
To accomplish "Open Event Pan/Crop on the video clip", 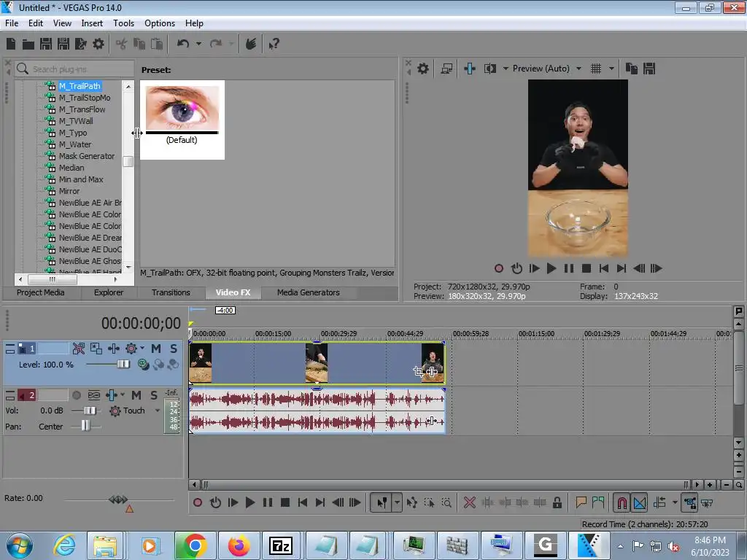I will tap(418, 371).
